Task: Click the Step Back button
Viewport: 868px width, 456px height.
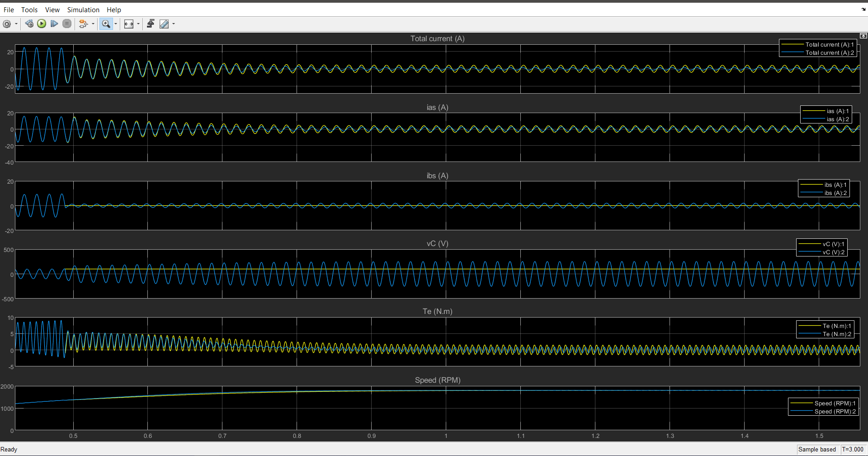Action: coord(29,24)
